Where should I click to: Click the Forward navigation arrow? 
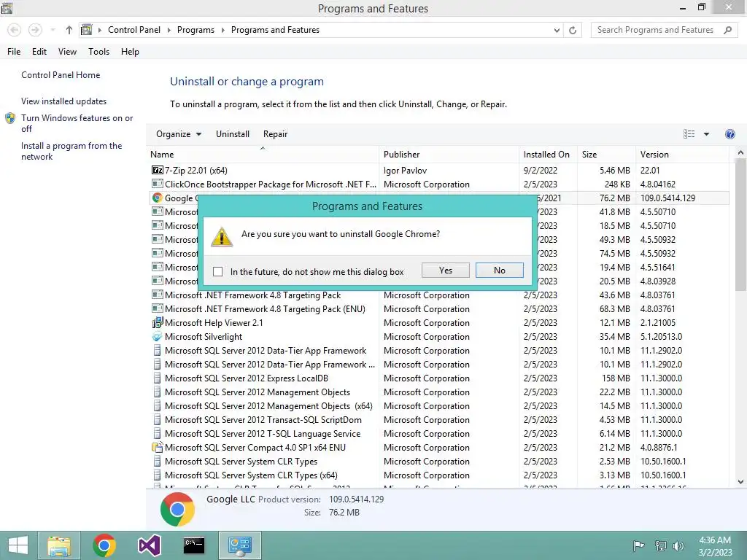[x=35, y=30]
